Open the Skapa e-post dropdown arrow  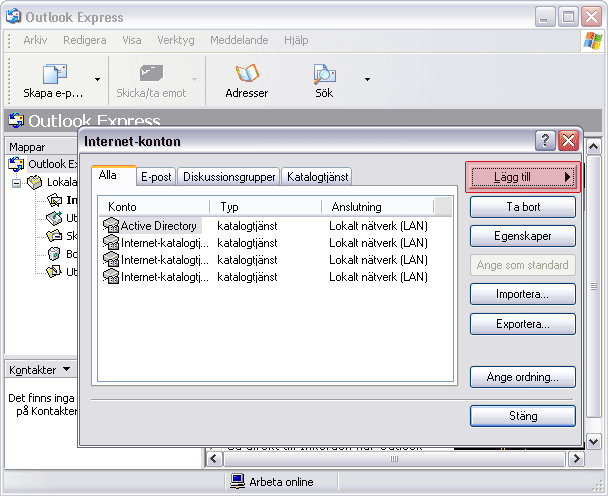tap(97, 79)
